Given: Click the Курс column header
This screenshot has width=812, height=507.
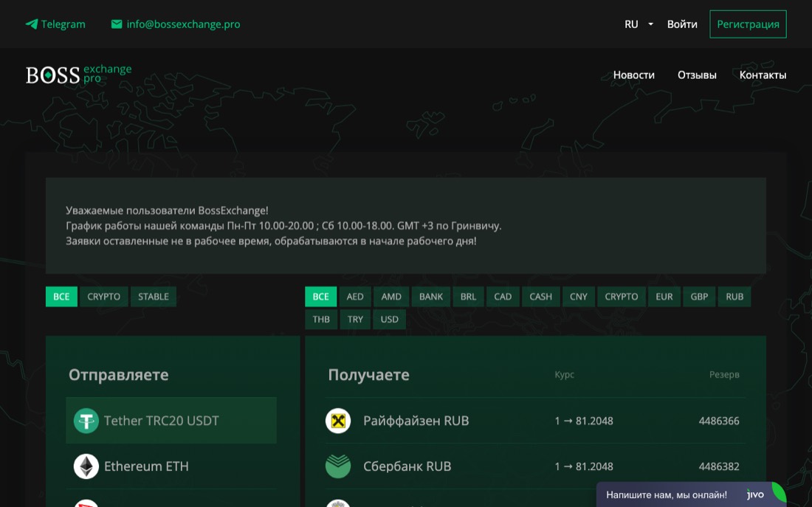Looking at the screenshot, I should [565, 374].
